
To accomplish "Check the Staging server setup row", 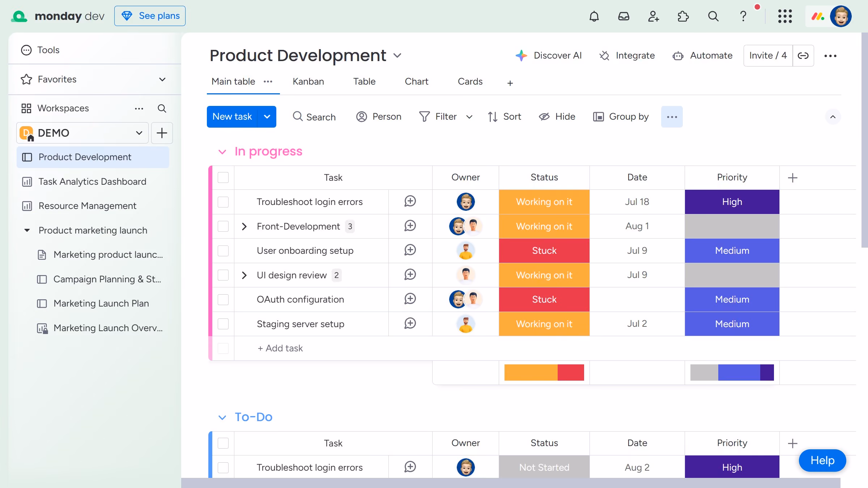I will pos(223,324).
